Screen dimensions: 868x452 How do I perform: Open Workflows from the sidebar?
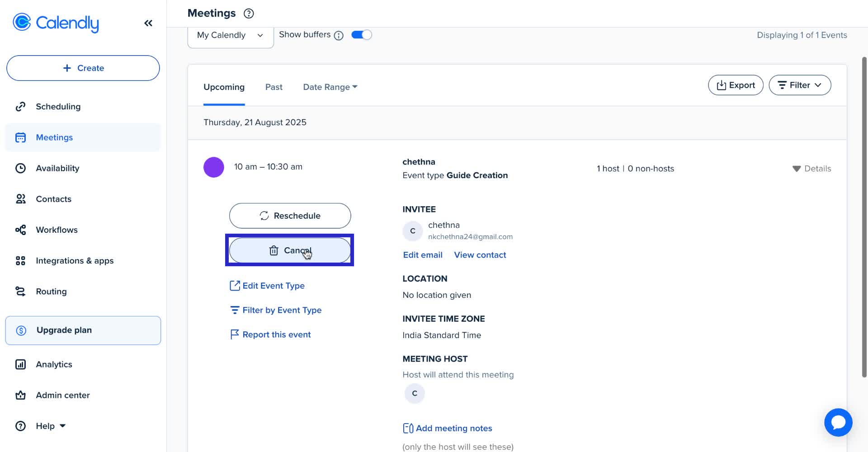(57, 230)
